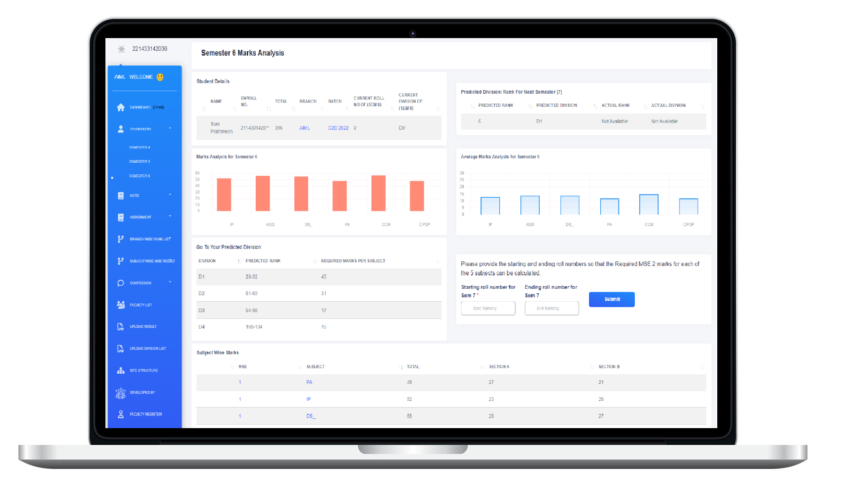Image resolution: width=868 pixels, height=490 pixels.
Task: Switch to Semester 5 view
Action: (140, 161)
